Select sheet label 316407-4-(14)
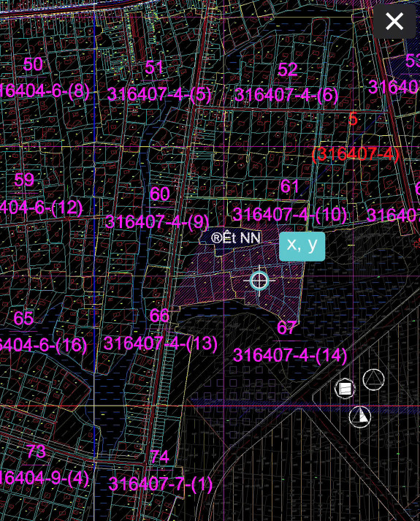Viewport: 420px width, 521px height. [x=290, y=355]
